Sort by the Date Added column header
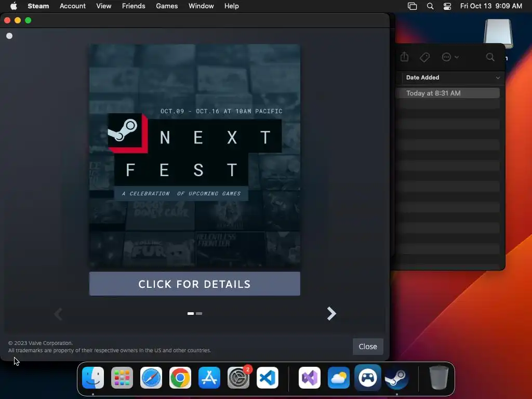 [x=422, y=77]
